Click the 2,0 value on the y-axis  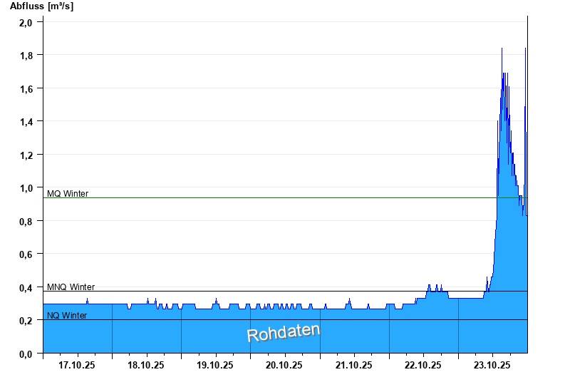click(x=26, y=22)
